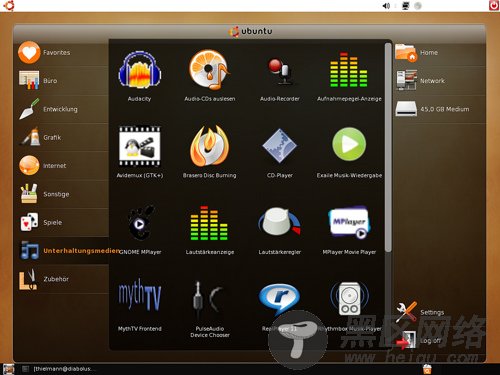500x375 pixels.
Task: Launch the CD-Player icon
Action: tap(280, 146)
